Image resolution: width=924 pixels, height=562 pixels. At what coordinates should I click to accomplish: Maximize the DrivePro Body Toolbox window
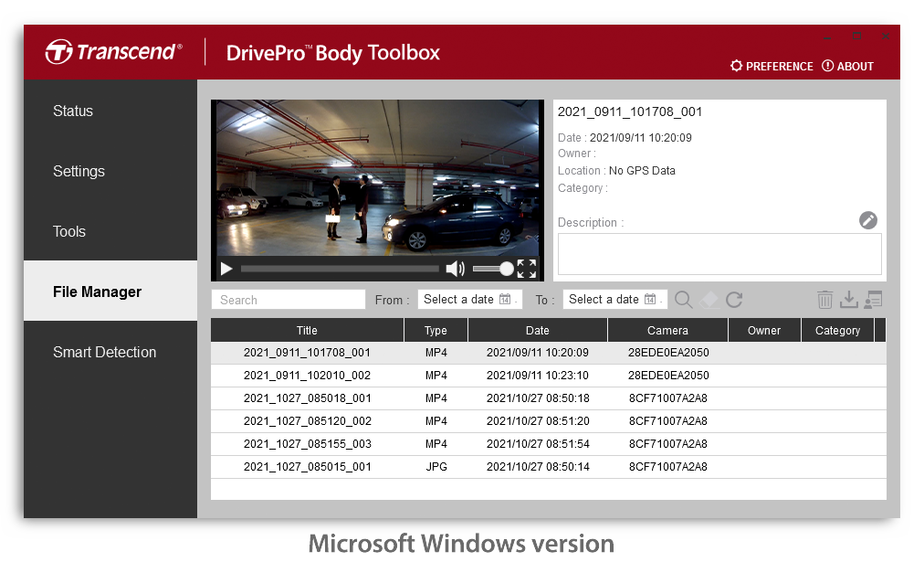[x=856, y=37]
